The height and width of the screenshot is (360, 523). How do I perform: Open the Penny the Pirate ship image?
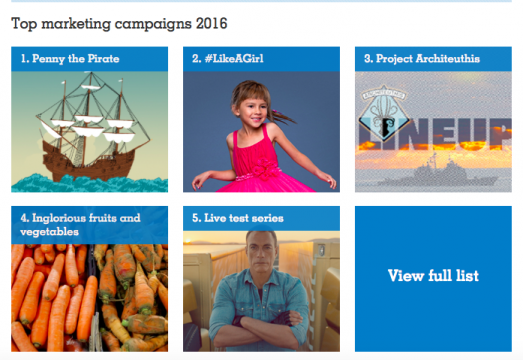coord(89,131)
